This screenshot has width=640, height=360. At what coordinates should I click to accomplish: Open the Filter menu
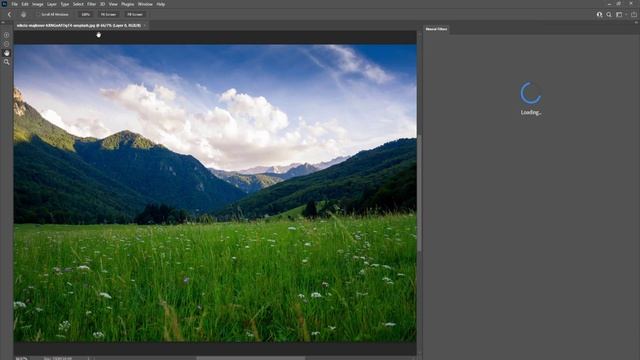coord(91,4)
